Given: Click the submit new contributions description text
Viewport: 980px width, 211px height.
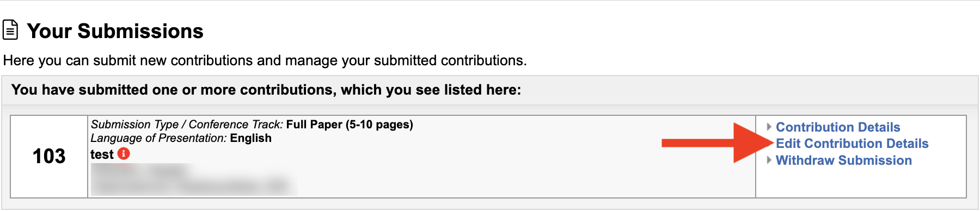Looking at the screenshot, I should pyautogui.click(x=265, y=60).
